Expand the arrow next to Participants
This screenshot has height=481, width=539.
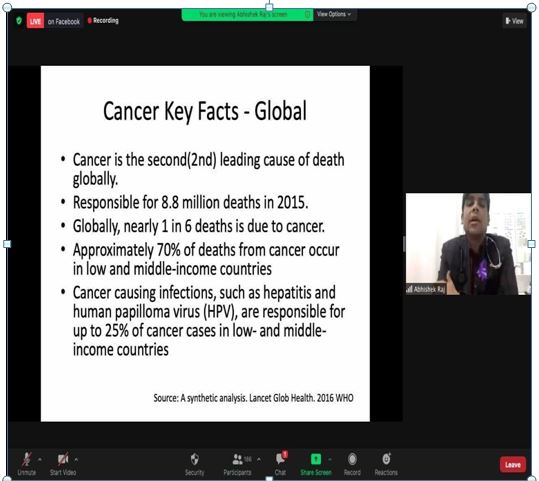click(x=259, y=459)
